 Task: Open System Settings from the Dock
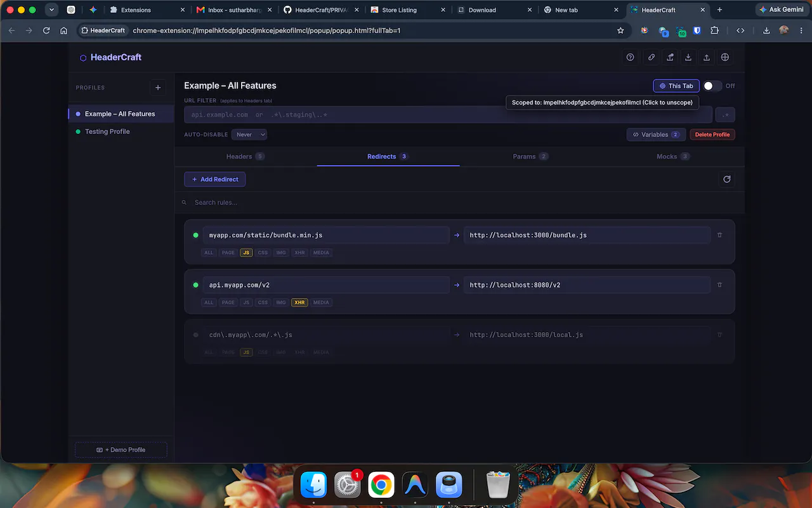click(348, 486)
